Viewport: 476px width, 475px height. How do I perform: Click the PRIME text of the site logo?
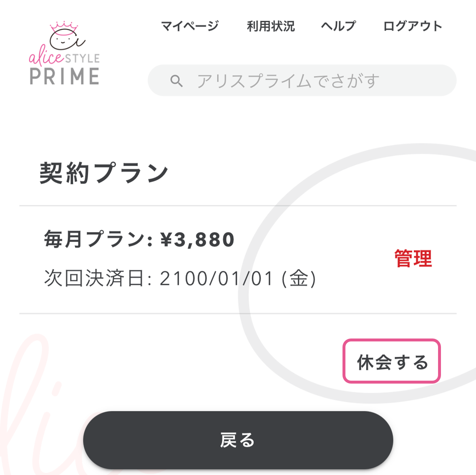pos(65,76)
